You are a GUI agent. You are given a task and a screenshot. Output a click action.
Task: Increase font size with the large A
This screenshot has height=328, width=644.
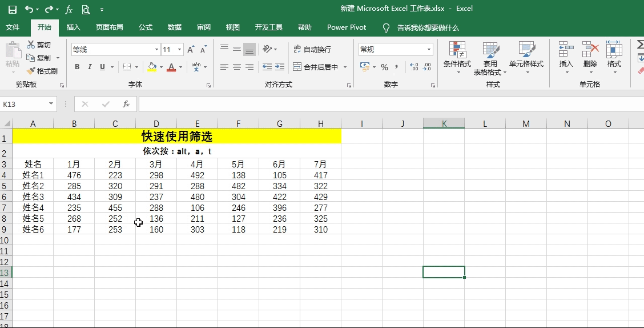coord(191,50)
